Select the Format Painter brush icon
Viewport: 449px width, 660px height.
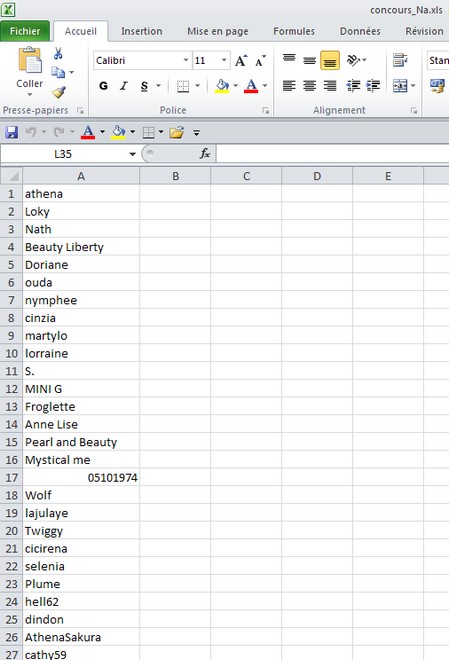[59, 92]
